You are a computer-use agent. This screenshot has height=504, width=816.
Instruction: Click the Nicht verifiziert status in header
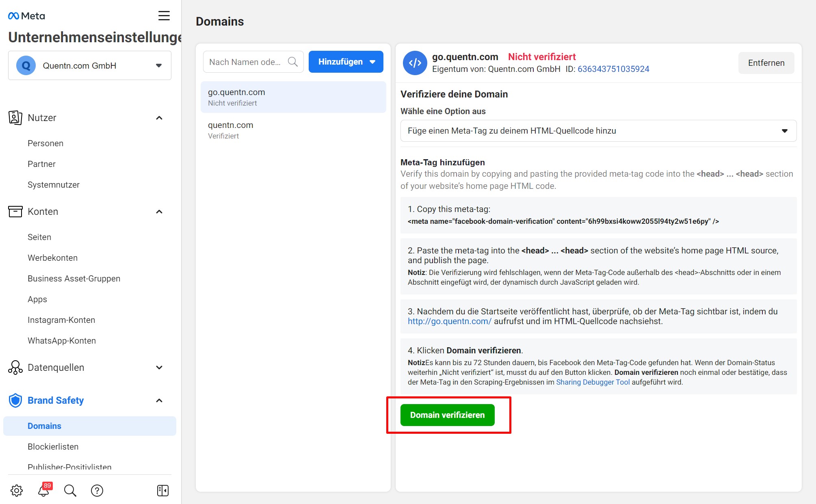point(542,57)
